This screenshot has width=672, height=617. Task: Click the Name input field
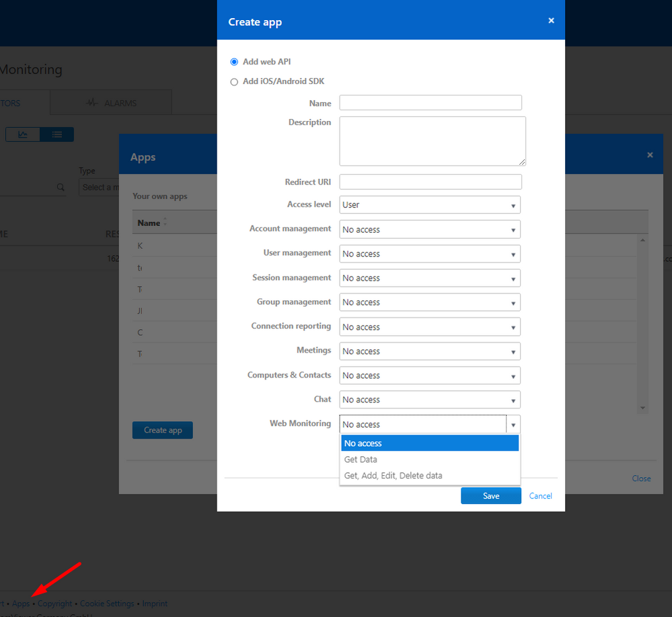pyautogui.click(x=431, y=102)
